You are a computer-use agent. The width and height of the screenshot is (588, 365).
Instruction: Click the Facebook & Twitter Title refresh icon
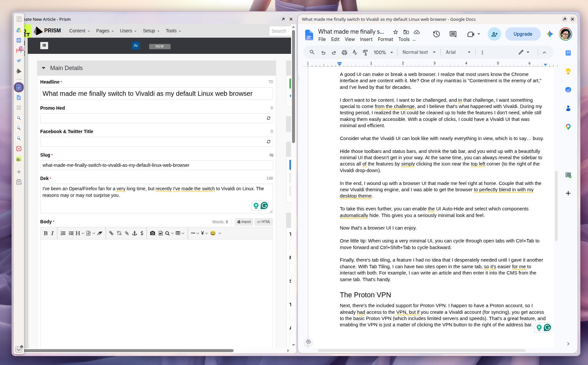click(269, 142)
